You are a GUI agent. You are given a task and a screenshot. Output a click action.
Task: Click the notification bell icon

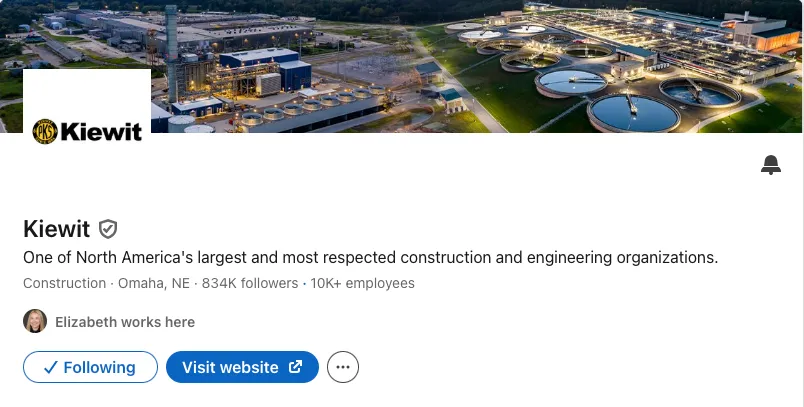771,165
